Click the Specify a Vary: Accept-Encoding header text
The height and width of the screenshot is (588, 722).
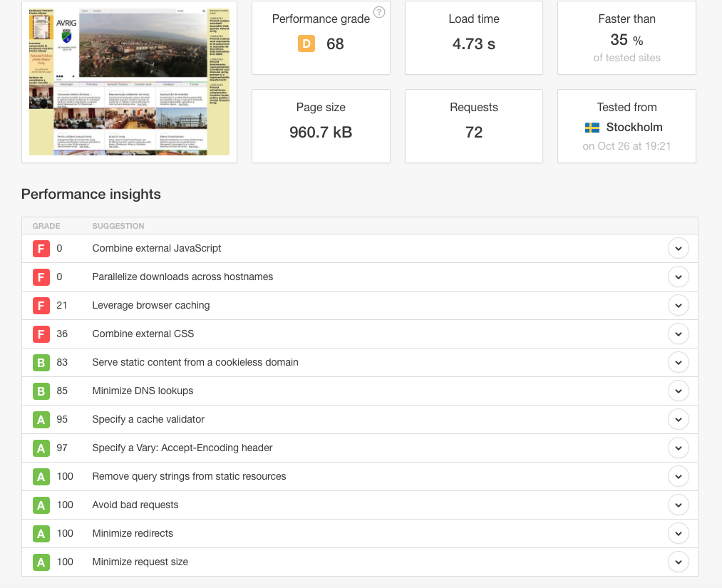[x=182, y=448]
